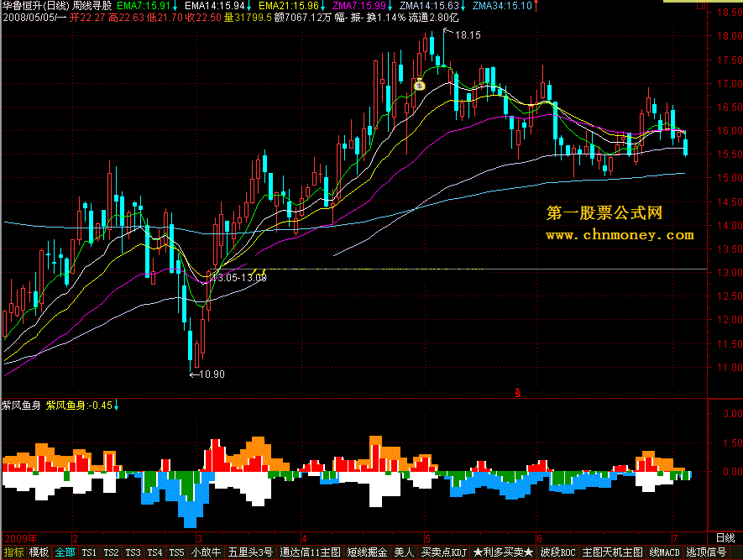This screenshot has height=560, width=743.
Task: Click the 18.15 high price label
Action: (x=468, y=35)
